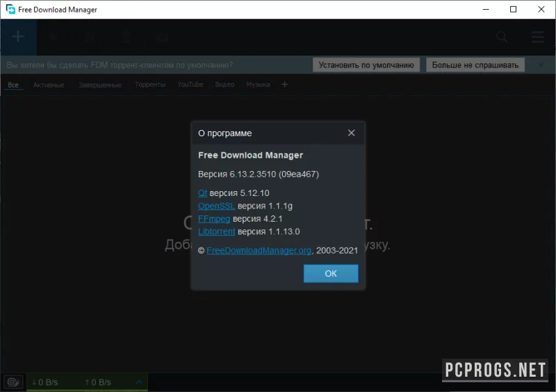Open the Qt link
The height and width of the screenshot is (392, 556).
coord(202,193)
